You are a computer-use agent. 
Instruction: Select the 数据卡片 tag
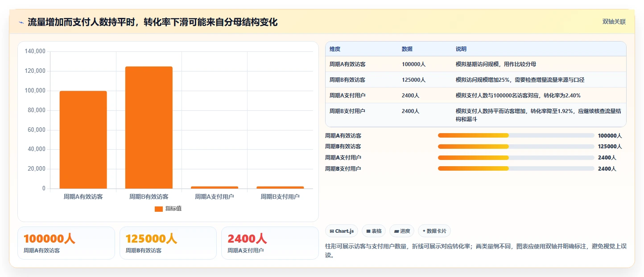click(434, 231)
